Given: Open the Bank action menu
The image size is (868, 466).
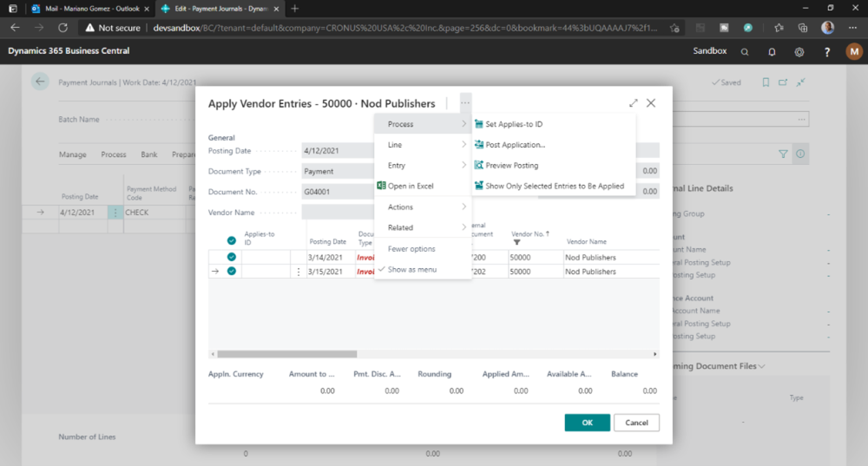Looking at the screenshot, I should tap(149, 154).
